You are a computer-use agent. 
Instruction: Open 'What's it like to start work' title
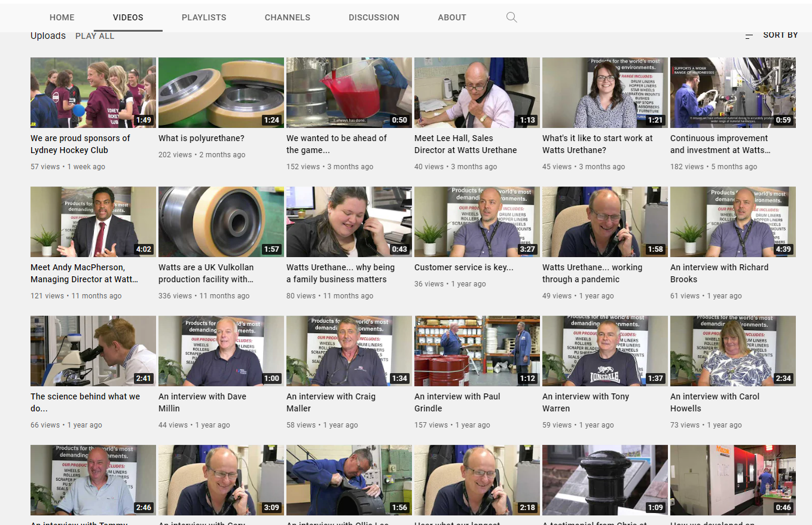[597, 144]
